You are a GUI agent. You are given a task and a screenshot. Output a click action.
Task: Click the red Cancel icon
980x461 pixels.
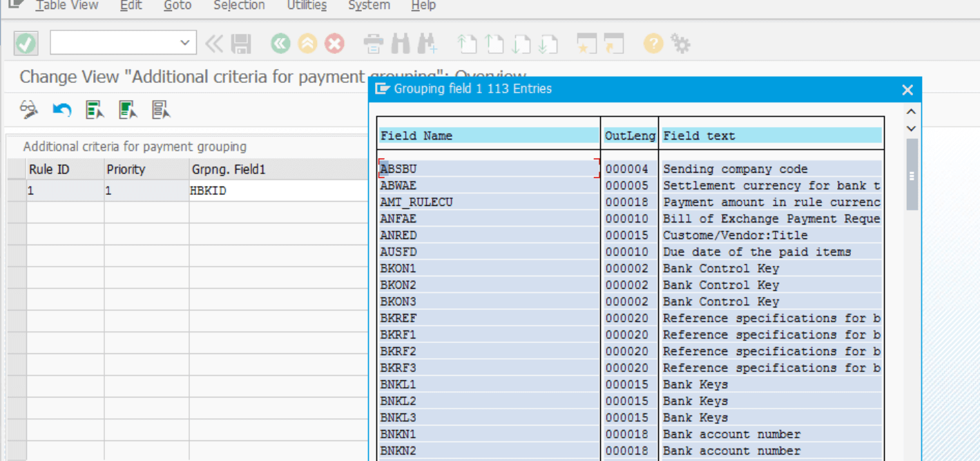click(x=334, y=44)
